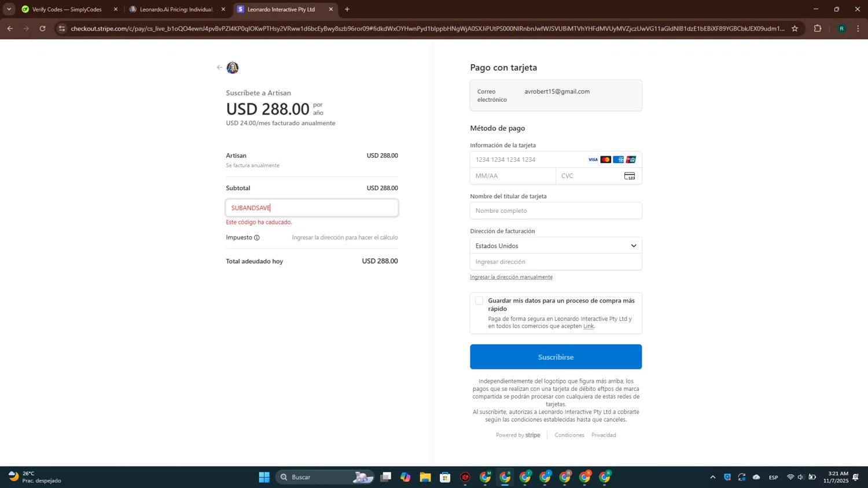Close the Leonardo Interactive Pty Ltd tab
The image size is (868, 488).
[331, 9]
